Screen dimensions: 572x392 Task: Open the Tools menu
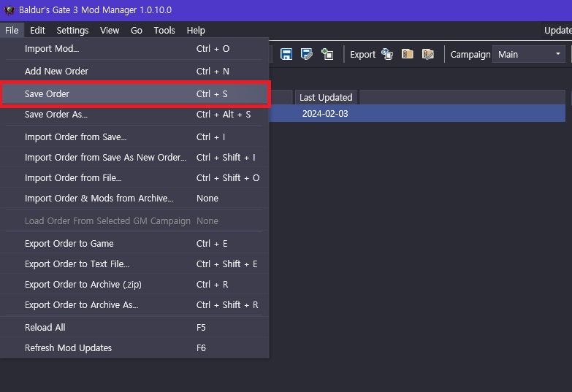click(x=164, y=30)
